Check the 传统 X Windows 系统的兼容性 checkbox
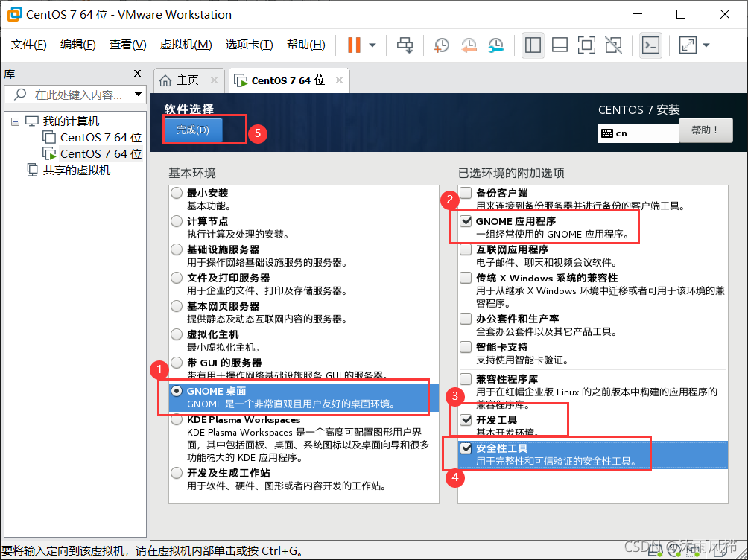This screenshot has height=560, width=748. pos(466,278)
